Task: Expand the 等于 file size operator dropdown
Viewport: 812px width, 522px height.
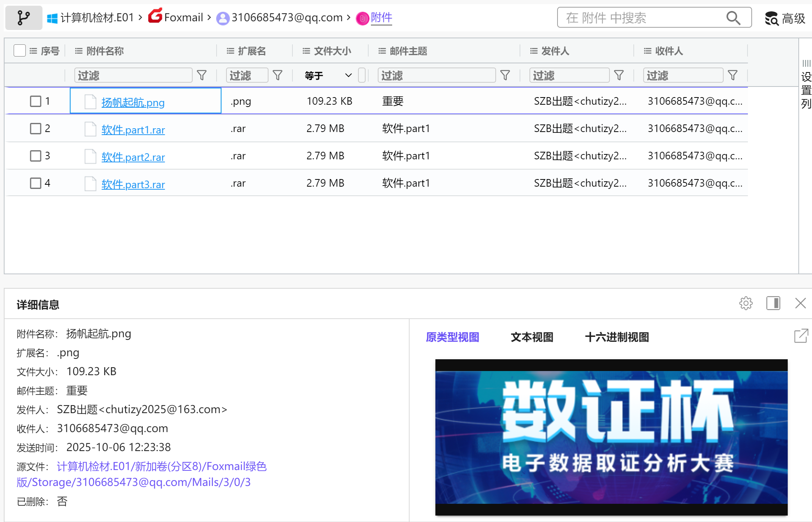Action: [x=348, y=75]
